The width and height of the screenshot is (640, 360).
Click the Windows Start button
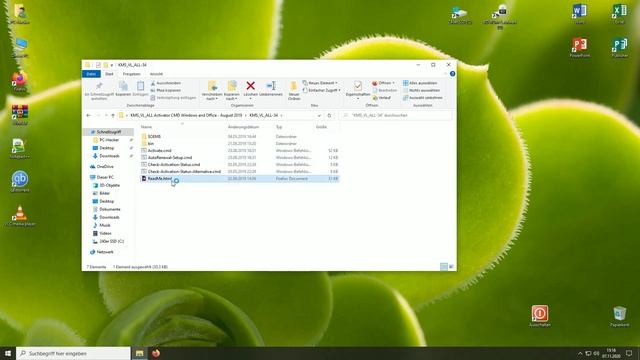coord(8,353)
